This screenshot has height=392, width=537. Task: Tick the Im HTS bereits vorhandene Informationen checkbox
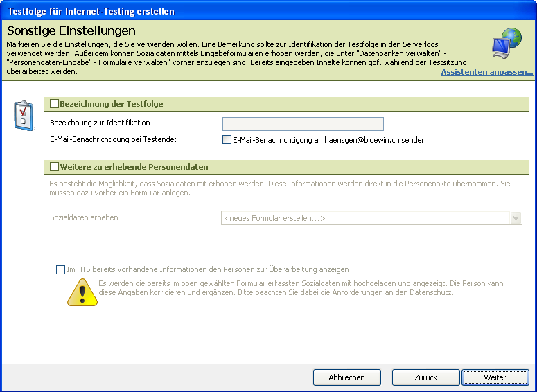(60, 269)
